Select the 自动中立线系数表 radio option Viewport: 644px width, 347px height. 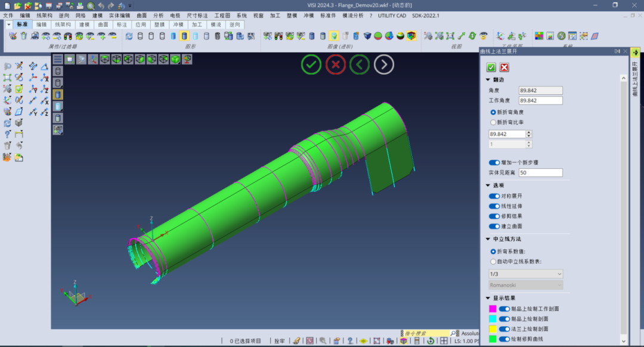pos(493,262)
